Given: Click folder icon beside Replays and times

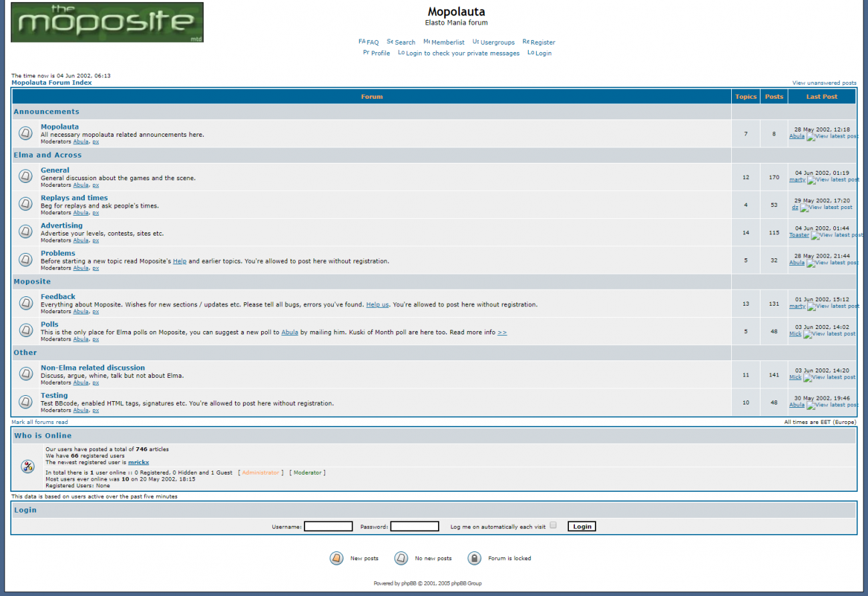Looking at the screenshot, I should (25, 204).
